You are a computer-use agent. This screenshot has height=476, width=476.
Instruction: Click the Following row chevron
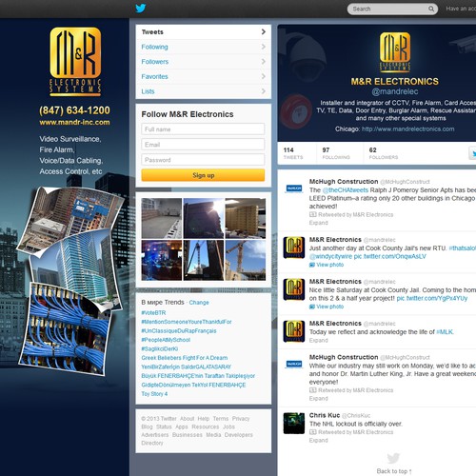pos(264,47)
